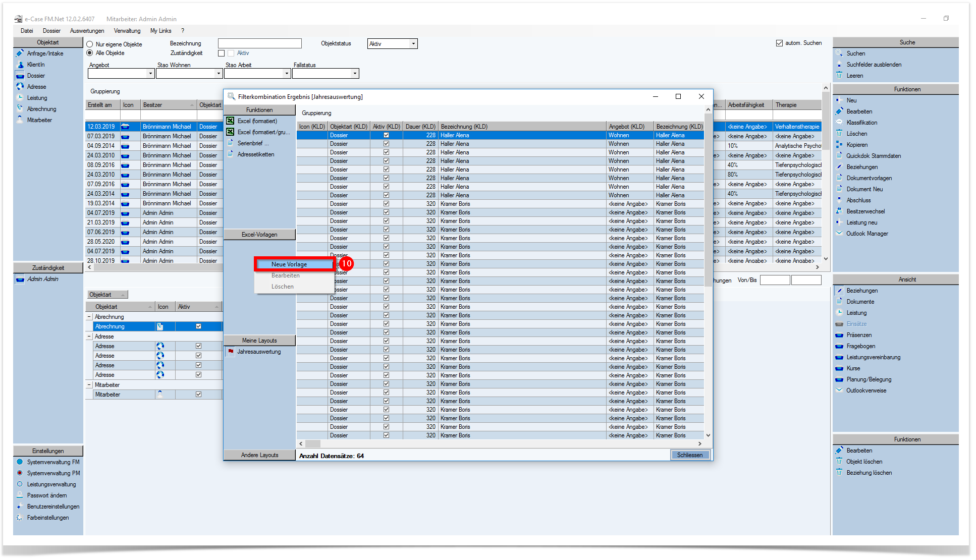Open Objektart grouping dropdown arrow
The width and height of the screenshot is (976, 560).
point(122,295)
